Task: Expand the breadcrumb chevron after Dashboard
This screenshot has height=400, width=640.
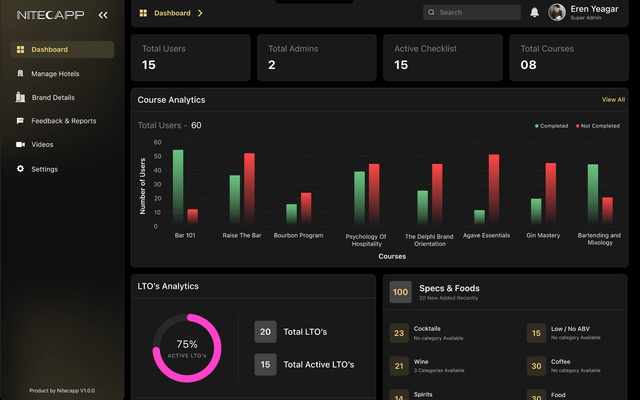Action: click(x=200, y=13)
